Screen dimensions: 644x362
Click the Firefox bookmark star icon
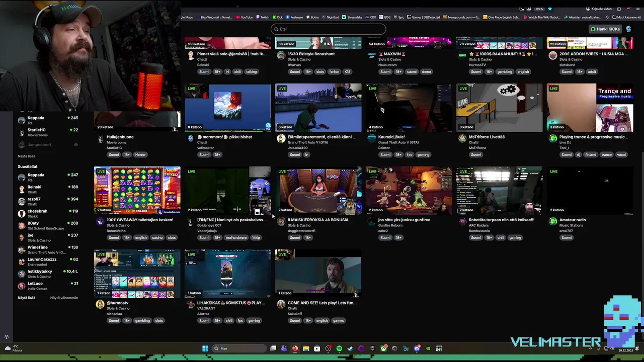550,9
